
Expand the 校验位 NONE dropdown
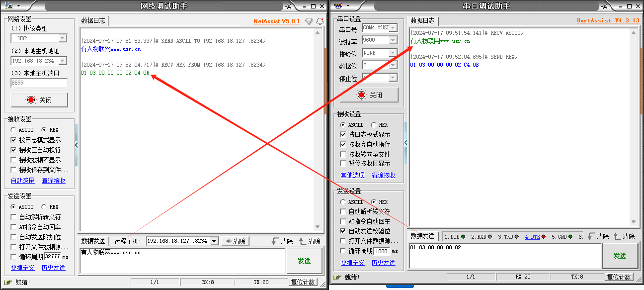pyautogui.click(x=393, y=53)
